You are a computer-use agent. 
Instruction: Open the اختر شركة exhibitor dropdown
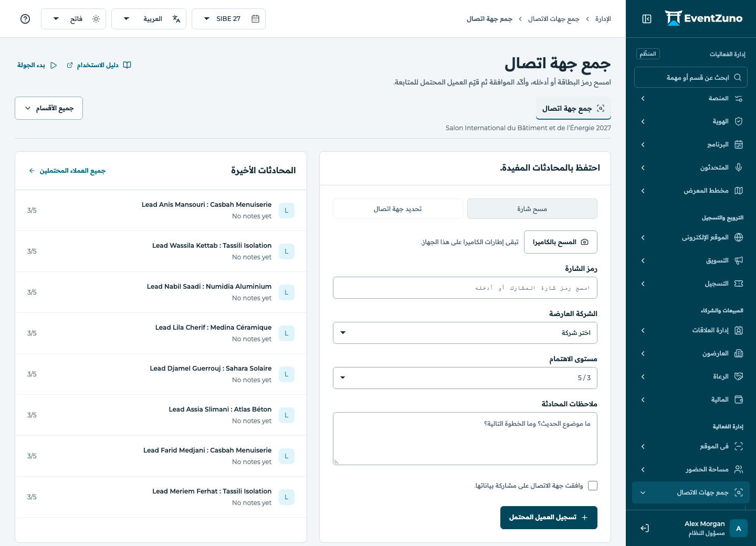465,333
